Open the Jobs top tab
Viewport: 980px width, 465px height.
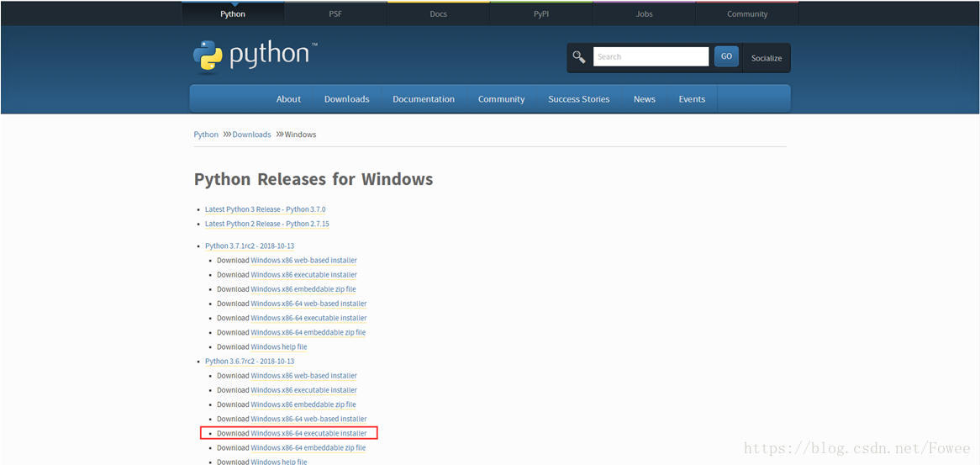coord(645,13)
